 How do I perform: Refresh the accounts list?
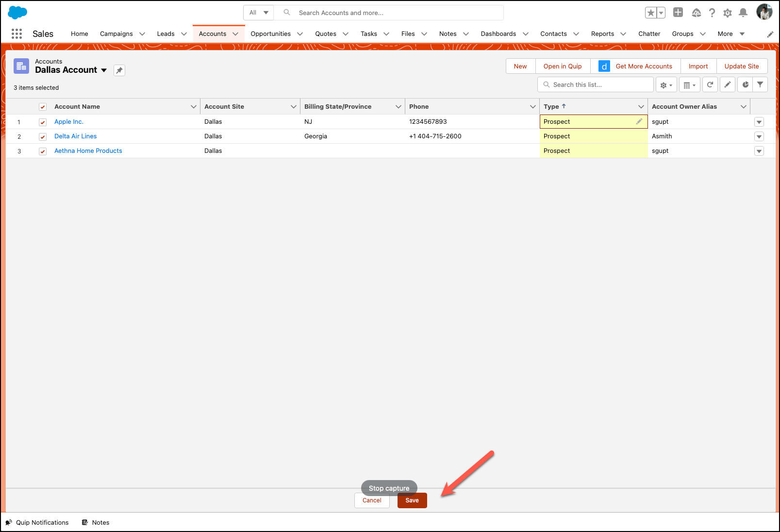tap(710, 84)
